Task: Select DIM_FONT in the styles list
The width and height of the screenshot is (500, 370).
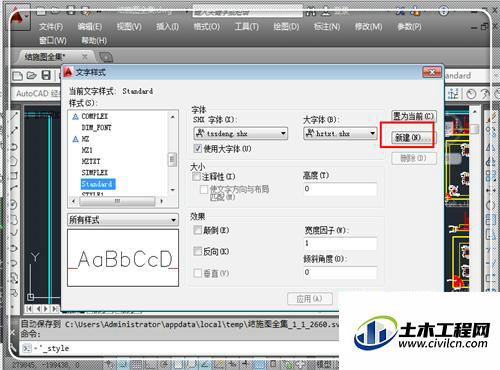Action: click(96, 128)
